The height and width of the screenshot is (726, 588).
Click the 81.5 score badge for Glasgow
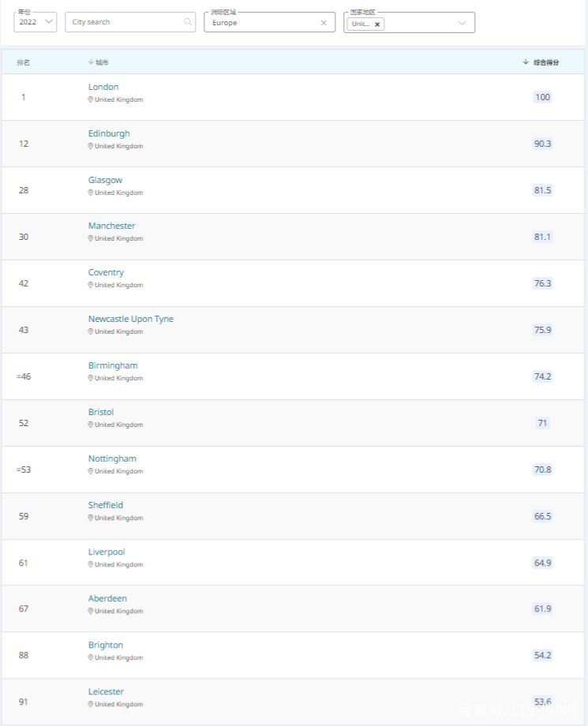pyautogui.click(x=542, y=190)
